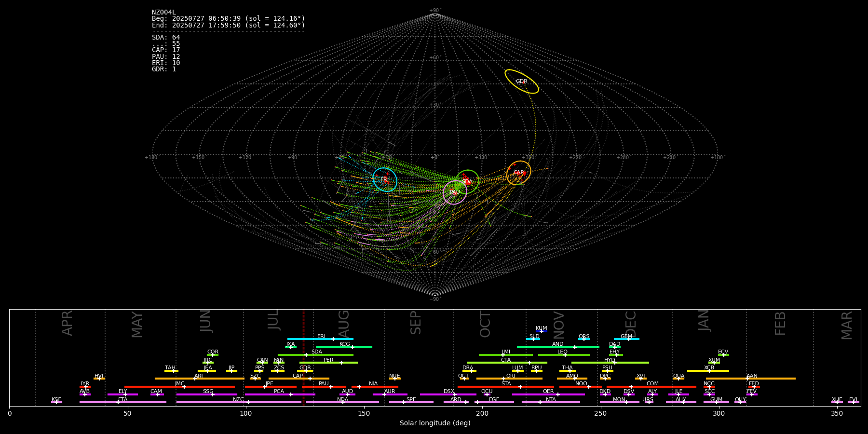Click the 150 tick label on the axis
Viewport: 868px width, 434px height.
click(364, 413)
